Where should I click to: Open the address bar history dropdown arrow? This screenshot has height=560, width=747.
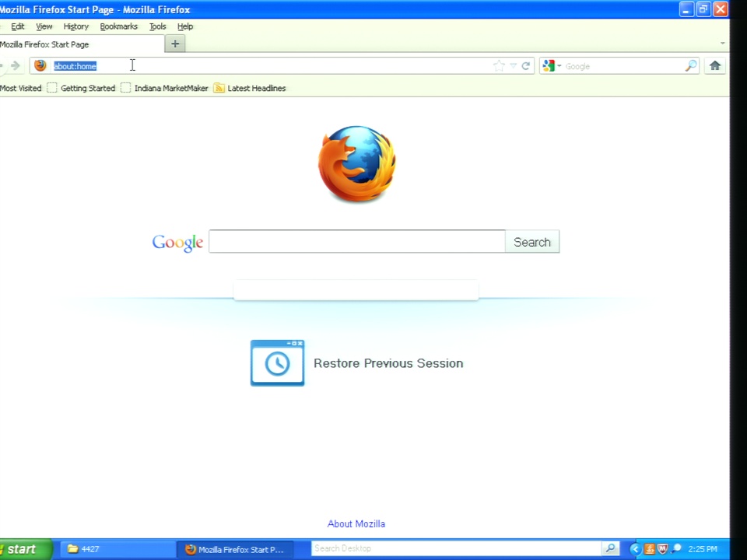tap(513, 65)
